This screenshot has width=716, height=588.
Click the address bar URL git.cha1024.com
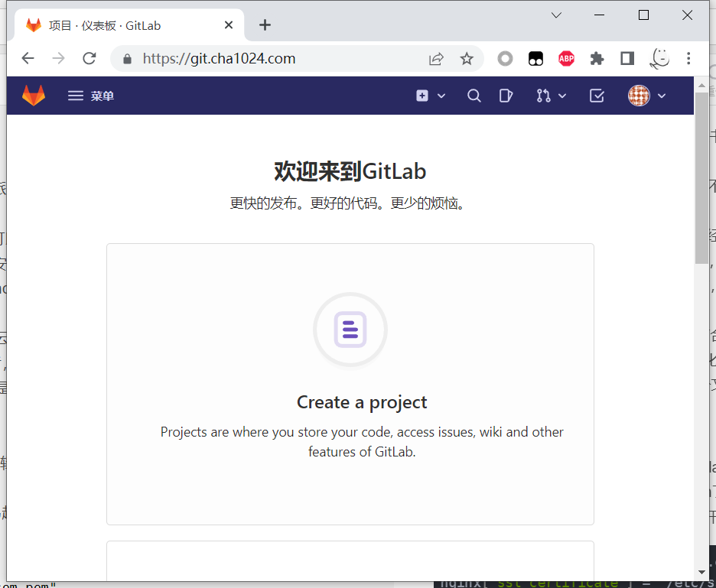tap(220, 58)
